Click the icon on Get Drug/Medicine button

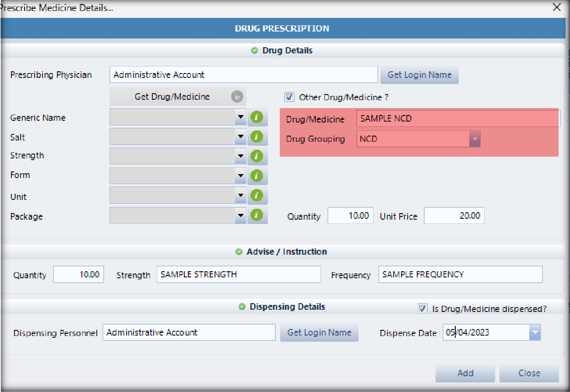tap(236, 97)
